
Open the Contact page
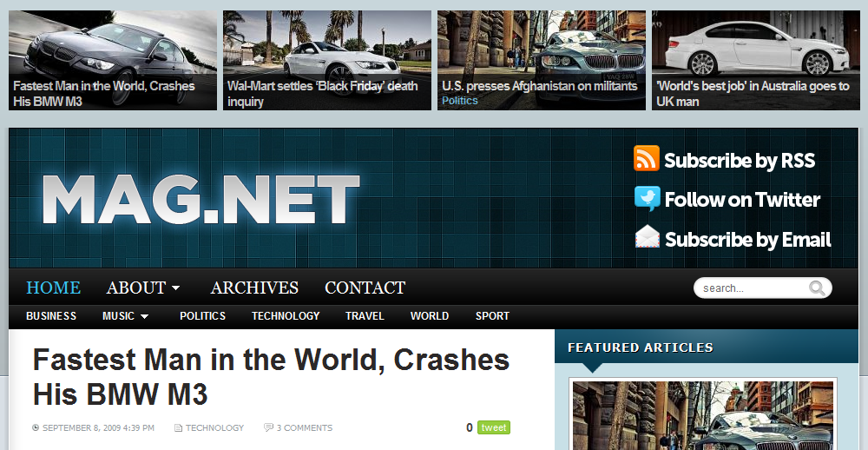(x=365, y=288)
